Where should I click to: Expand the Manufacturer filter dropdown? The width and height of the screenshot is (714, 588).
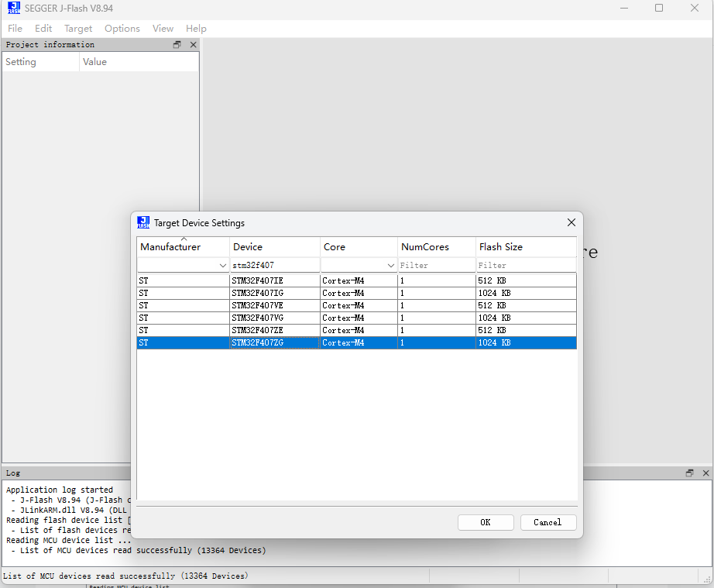(x=223, y=265)
